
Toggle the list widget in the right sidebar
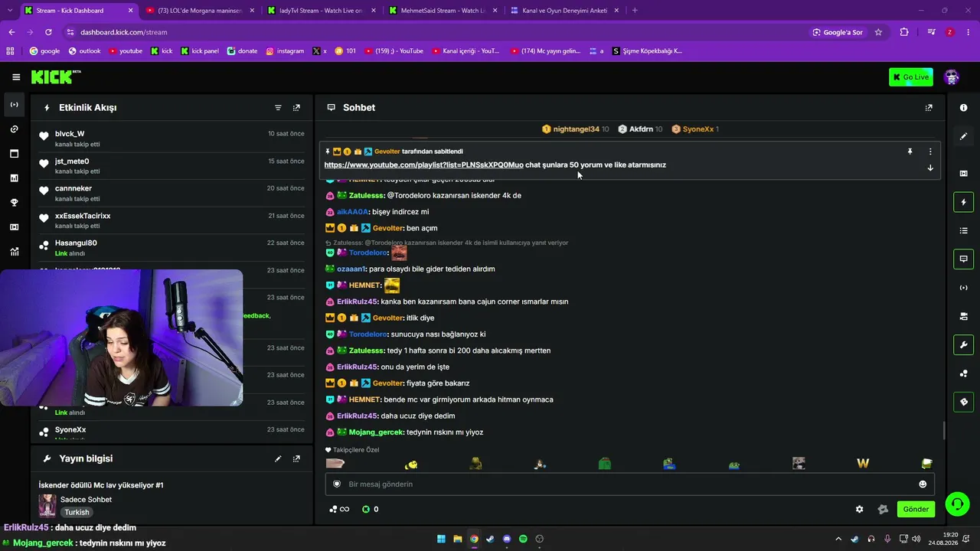[x=963, y=230]
